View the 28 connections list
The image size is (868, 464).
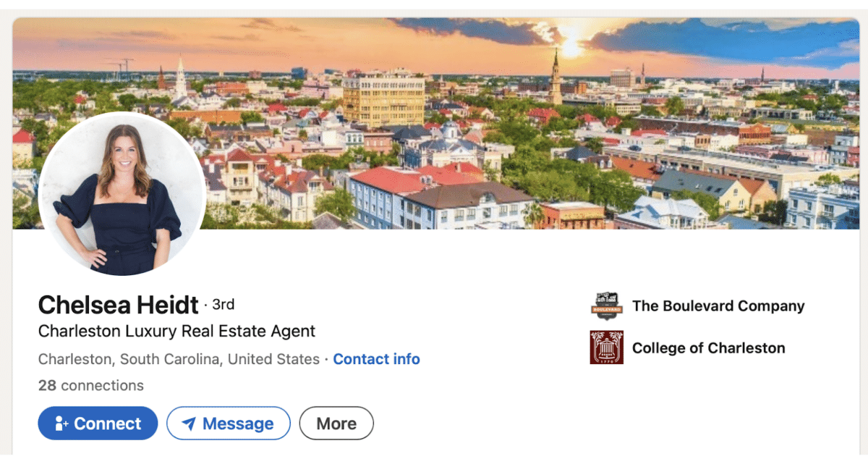click(91, 385)
